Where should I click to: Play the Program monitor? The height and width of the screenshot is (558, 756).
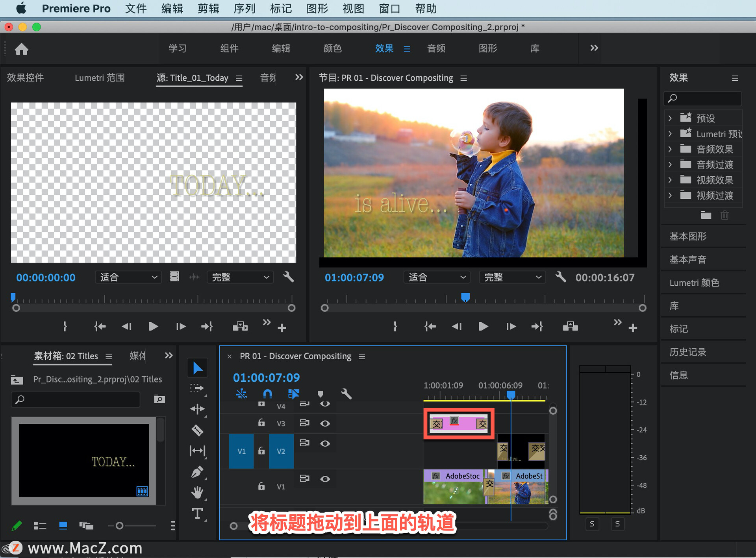[483, 326]
